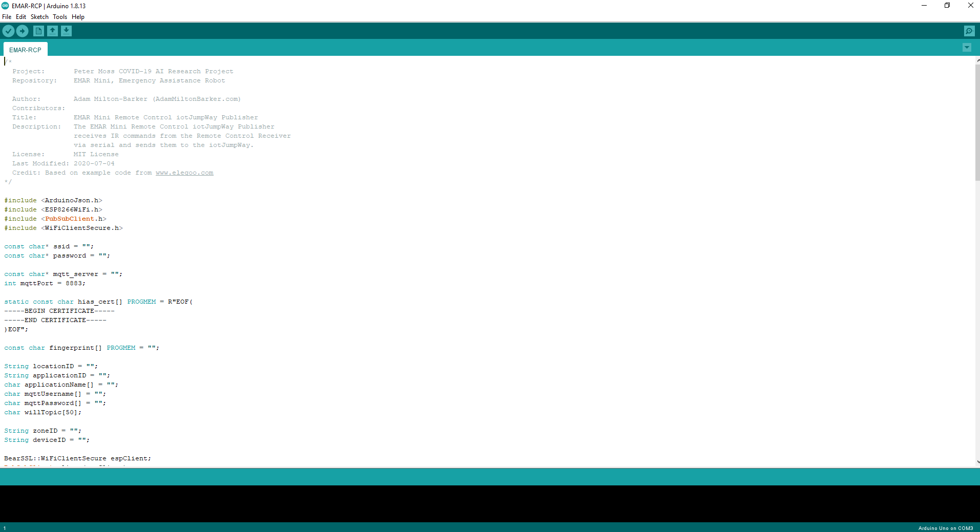Viewport: 980px width, 532px height.
Task: Click the 'hias_cert[]' PROGMEM declaration line
Action: click(x=98, y=302)
